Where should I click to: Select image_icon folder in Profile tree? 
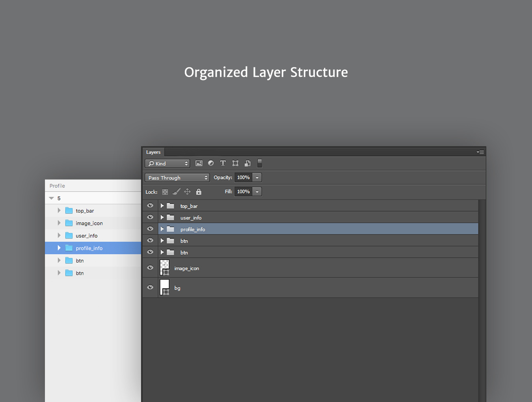(x=89, y=223)
